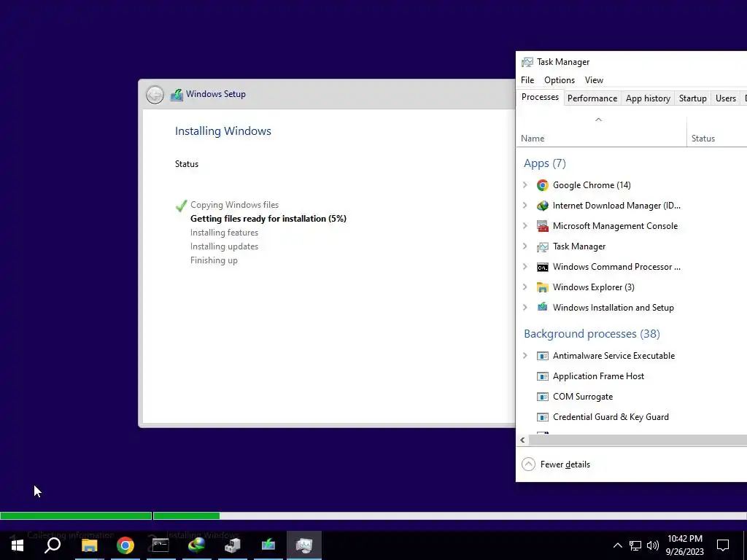Click the Windows Setup title icon
Image resolution: width=747 pixels, height=560 pixels.
pyautogui.click(x=177, y=94)
